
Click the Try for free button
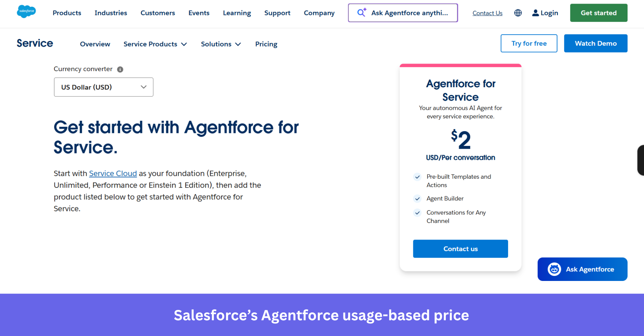(x=529, y=43)
